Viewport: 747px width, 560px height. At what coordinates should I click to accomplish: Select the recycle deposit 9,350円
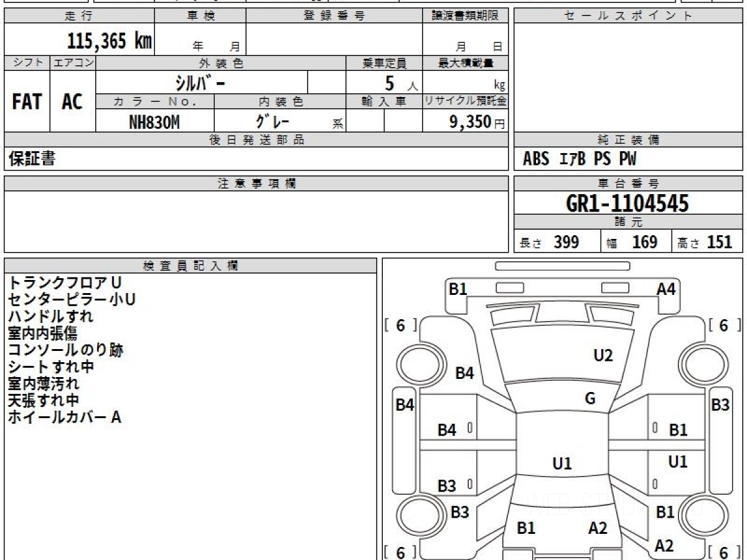(477, 122)
